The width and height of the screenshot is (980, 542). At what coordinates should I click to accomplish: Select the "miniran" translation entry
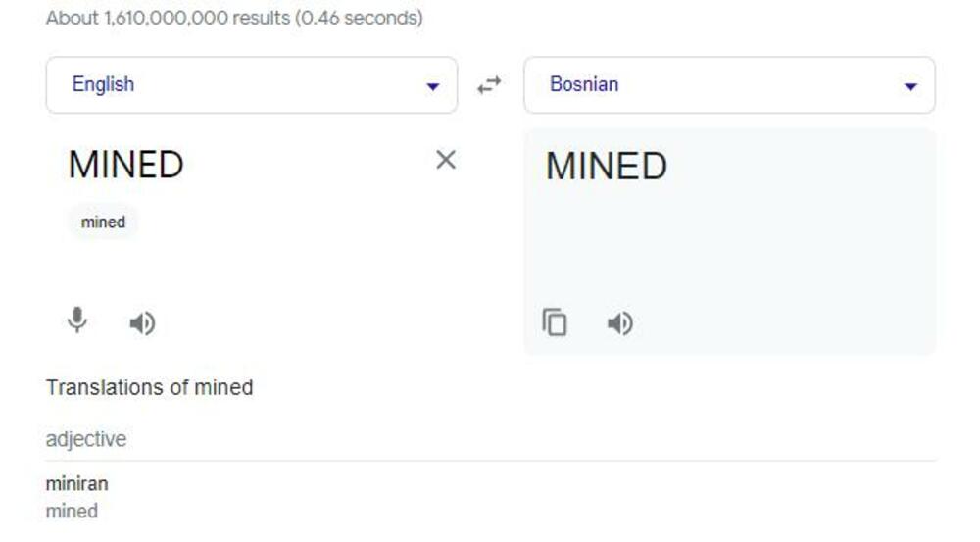tap(76, 484)
